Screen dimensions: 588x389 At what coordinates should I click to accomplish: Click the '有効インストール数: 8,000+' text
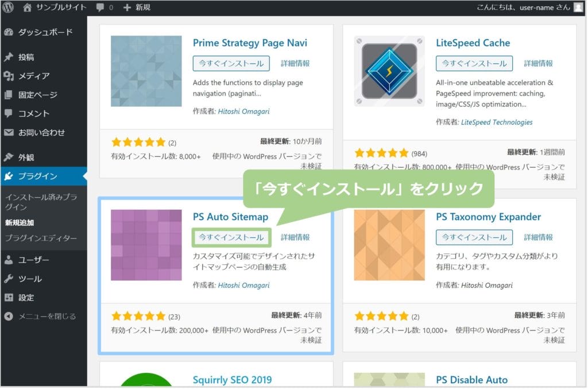click(x=156, y=156)
